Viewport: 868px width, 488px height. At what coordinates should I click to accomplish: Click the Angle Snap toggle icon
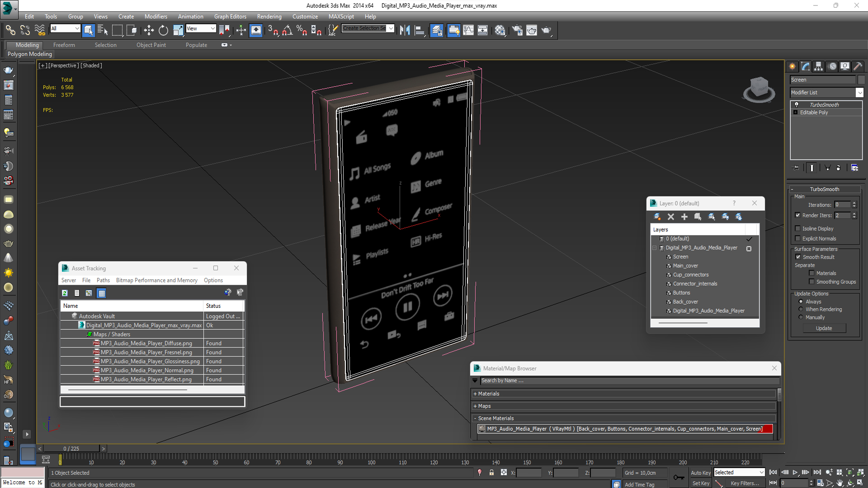coord(287,30)
